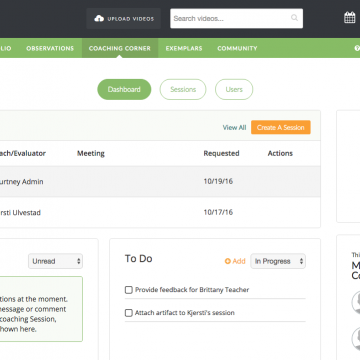This screenshot has height=360, width=360.
Task: Open the In Progress dropdown
Action: point(278,261)
